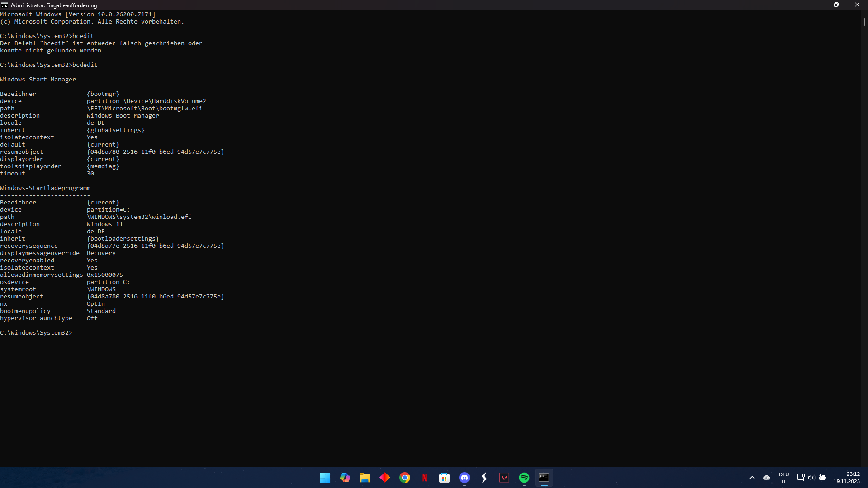Screen dimensions: 868x488
Task: Click the value '0x15000075'
Action: pyautogui.click(x=105, y=275)
